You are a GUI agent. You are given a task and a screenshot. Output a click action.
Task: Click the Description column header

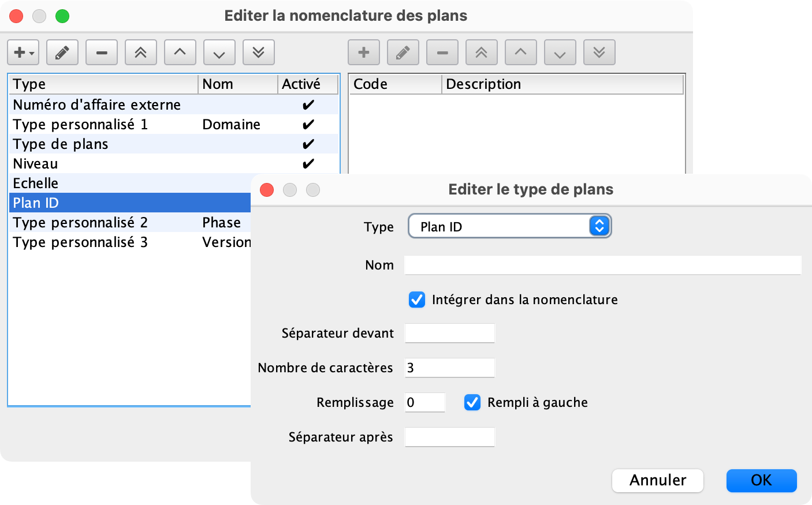pos(563,84)
